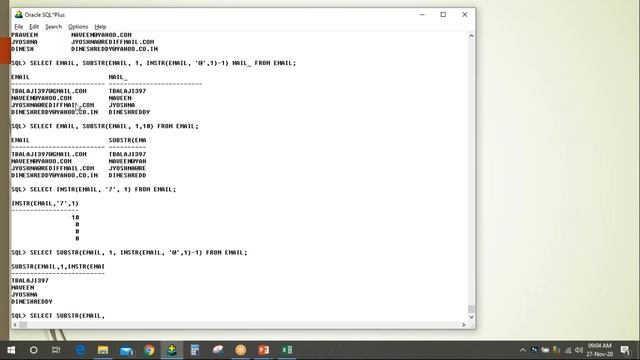Screen dimensions: 640x360
Task: Open the volume control tray icon
Action: pyautogui.click(x=579, y=350)
